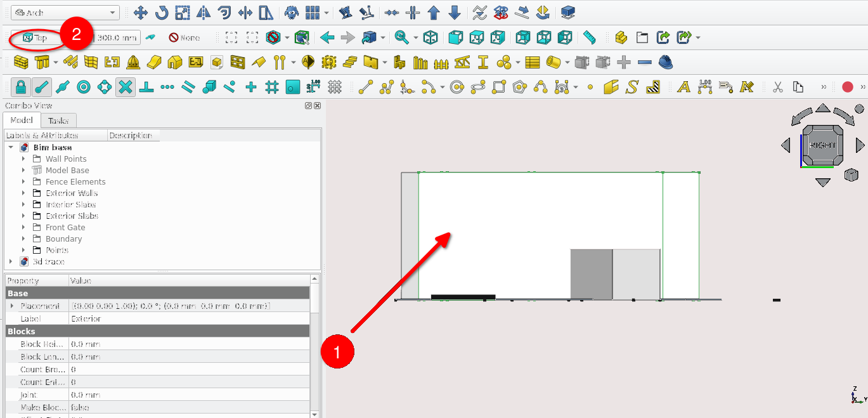Switch to the Model tab
Image resolution: width=868 pixels, height=418 pixels.
pos(22,121)
